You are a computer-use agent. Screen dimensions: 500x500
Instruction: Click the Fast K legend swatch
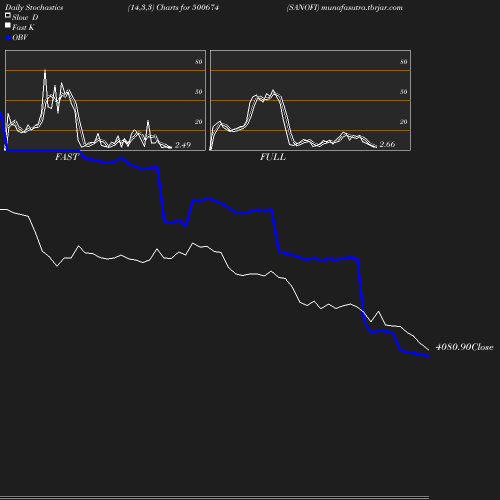tap(8, 25)
